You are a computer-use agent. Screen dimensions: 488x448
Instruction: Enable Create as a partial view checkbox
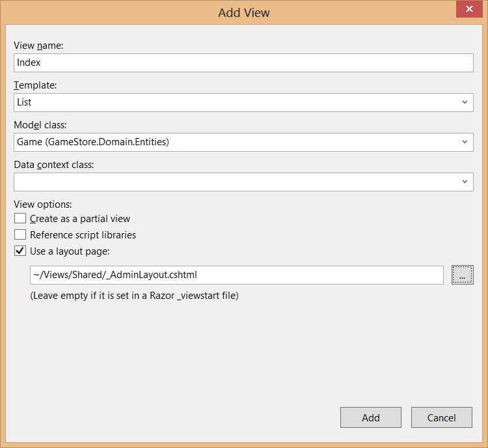20,218
